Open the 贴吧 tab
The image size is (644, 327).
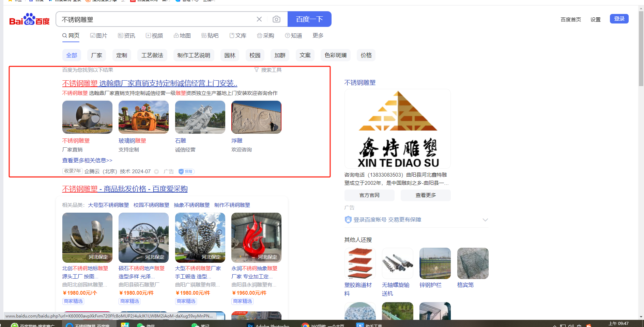click(x=210, y=36)
